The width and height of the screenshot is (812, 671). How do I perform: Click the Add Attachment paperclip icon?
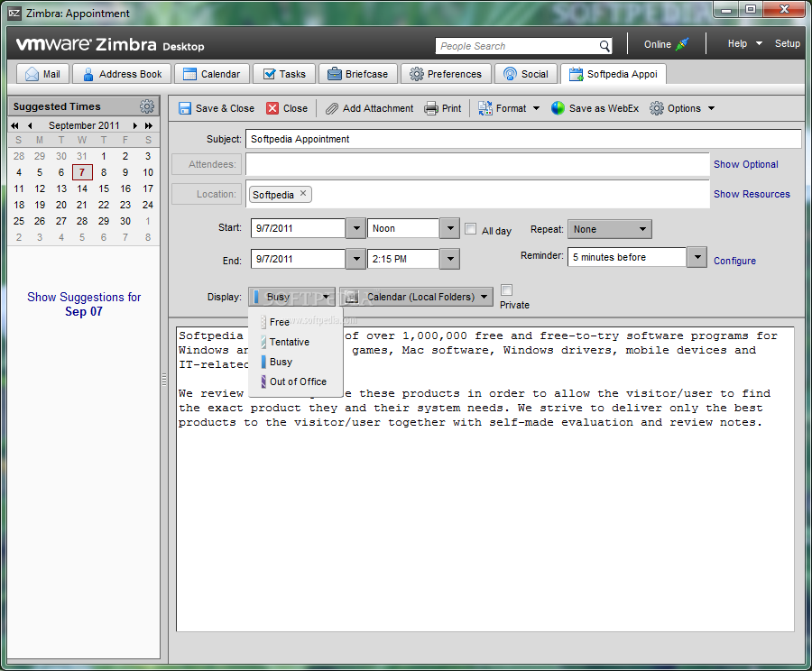coord(331,108)
